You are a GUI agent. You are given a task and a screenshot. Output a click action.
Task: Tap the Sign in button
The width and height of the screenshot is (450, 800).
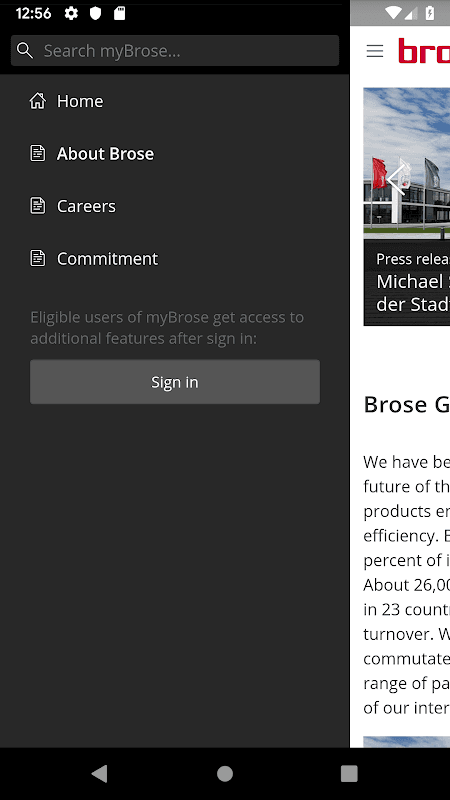[x=175, y=382]
